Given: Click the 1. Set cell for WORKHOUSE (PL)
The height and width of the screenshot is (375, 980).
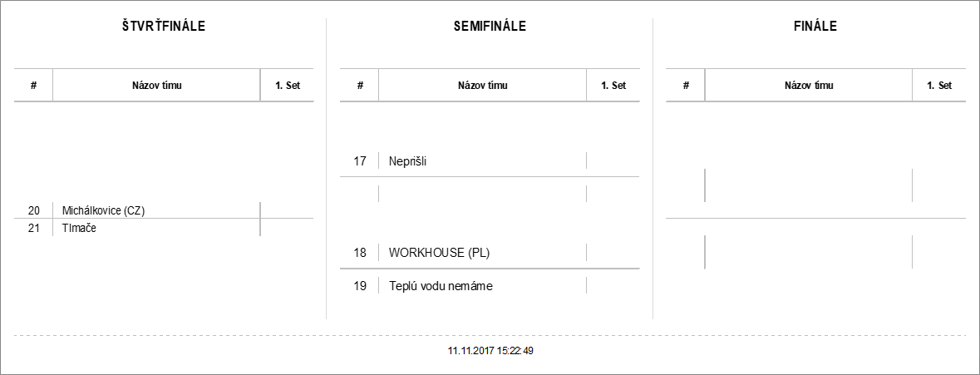Looking at the screenshot, I should click(613, 253).
